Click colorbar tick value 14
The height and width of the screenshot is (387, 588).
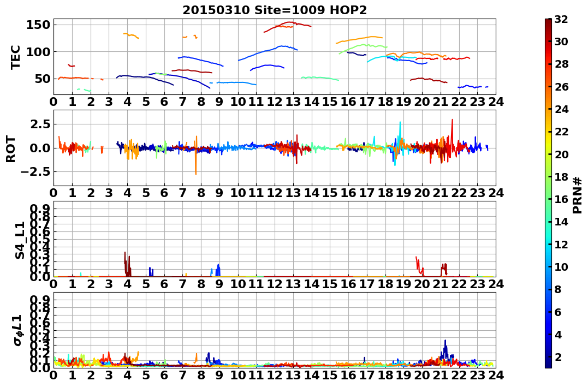[561, 221]
